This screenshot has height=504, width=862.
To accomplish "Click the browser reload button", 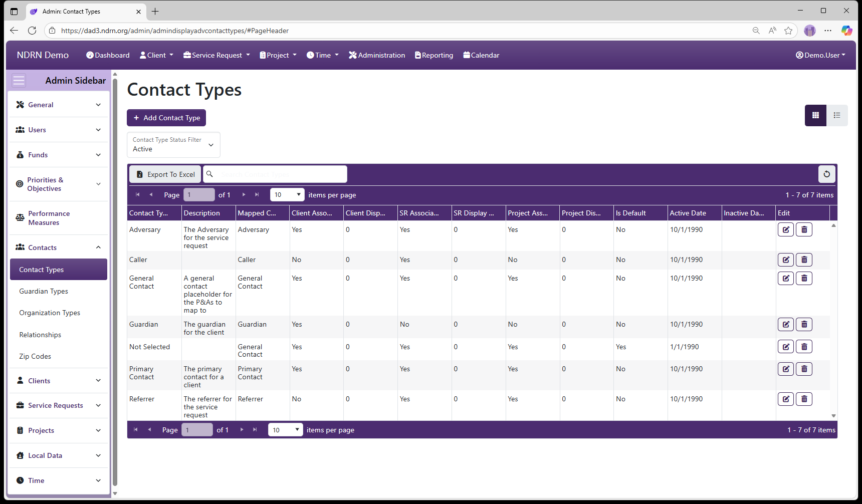I will [32, 31].
